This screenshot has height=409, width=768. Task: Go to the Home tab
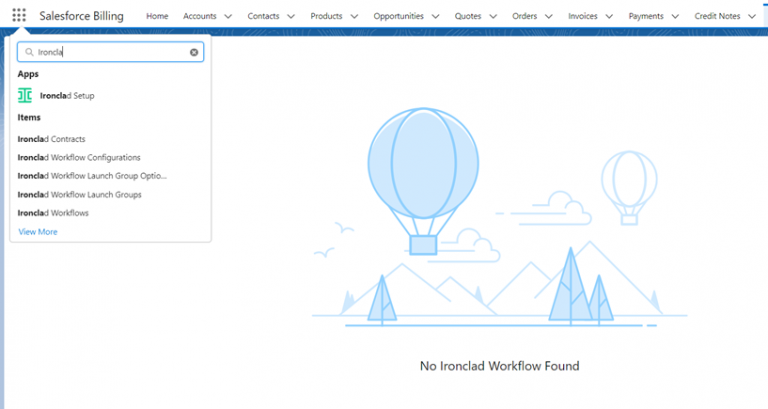tap(157, 16)
